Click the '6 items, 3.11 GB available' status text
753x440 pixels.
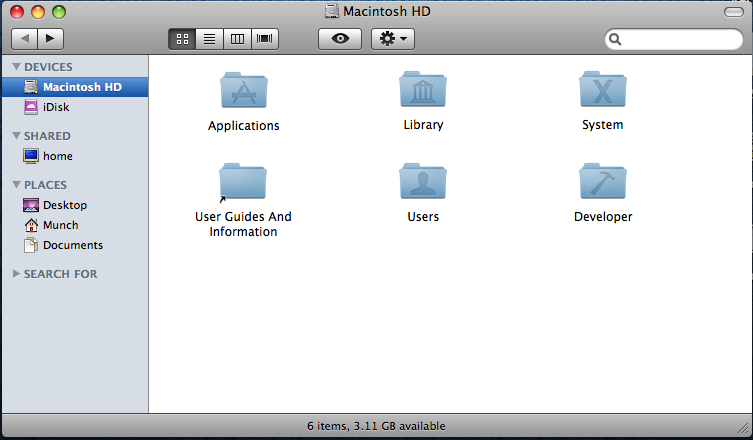[x=376, y=426]
